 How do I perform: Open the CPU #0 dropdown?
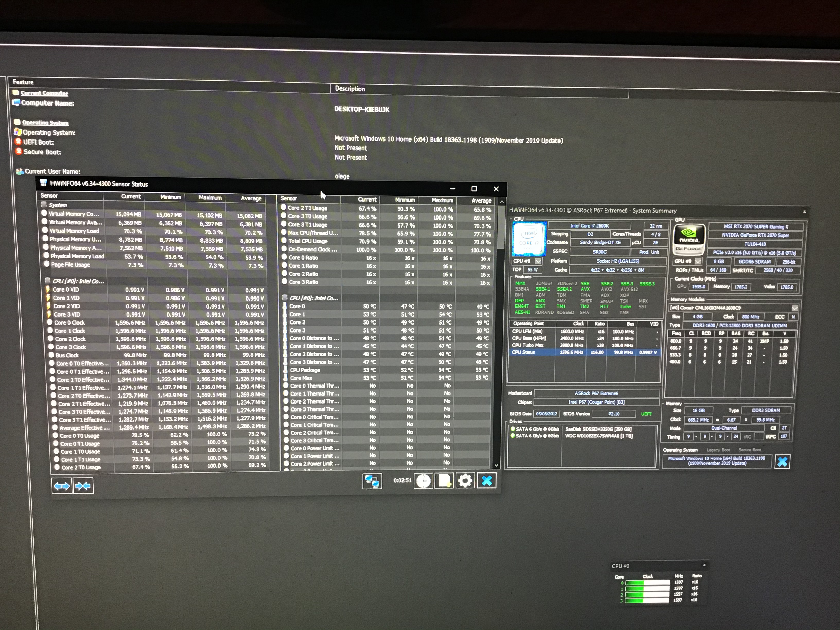pos(538,261)
